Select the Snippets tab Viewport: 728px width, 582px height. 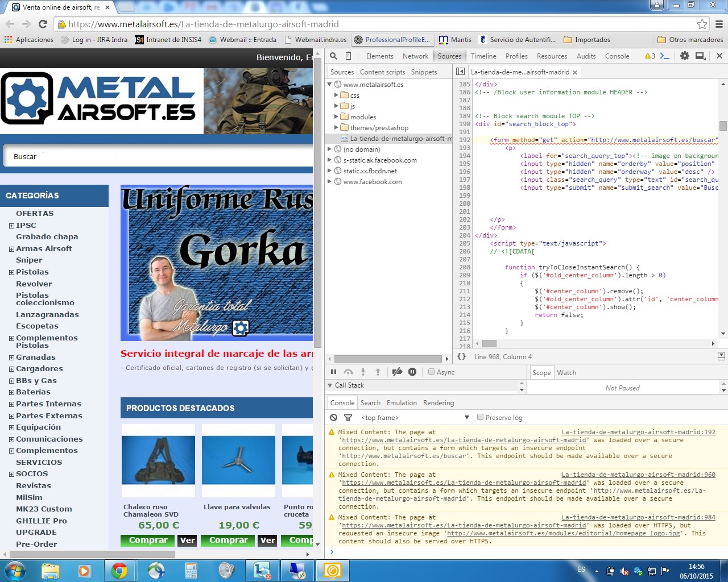click(424, 72)
